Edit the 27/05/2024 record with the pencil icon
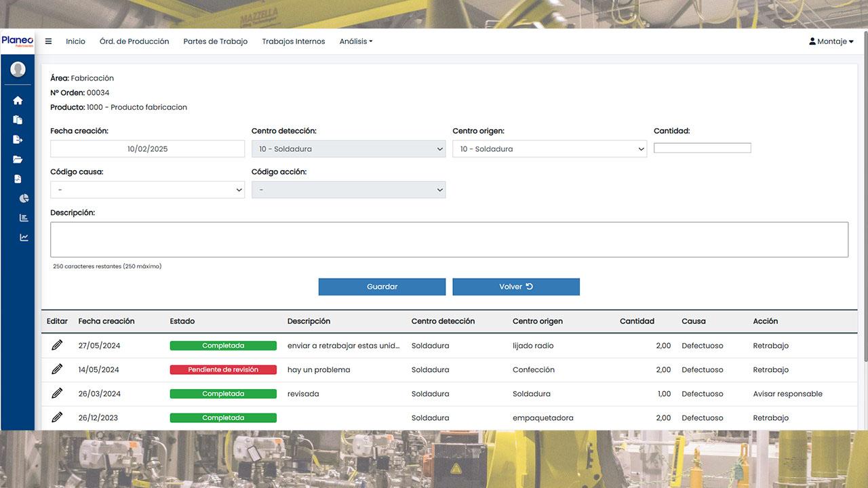Viewport: 868px width, 488px height. (57, 345)
